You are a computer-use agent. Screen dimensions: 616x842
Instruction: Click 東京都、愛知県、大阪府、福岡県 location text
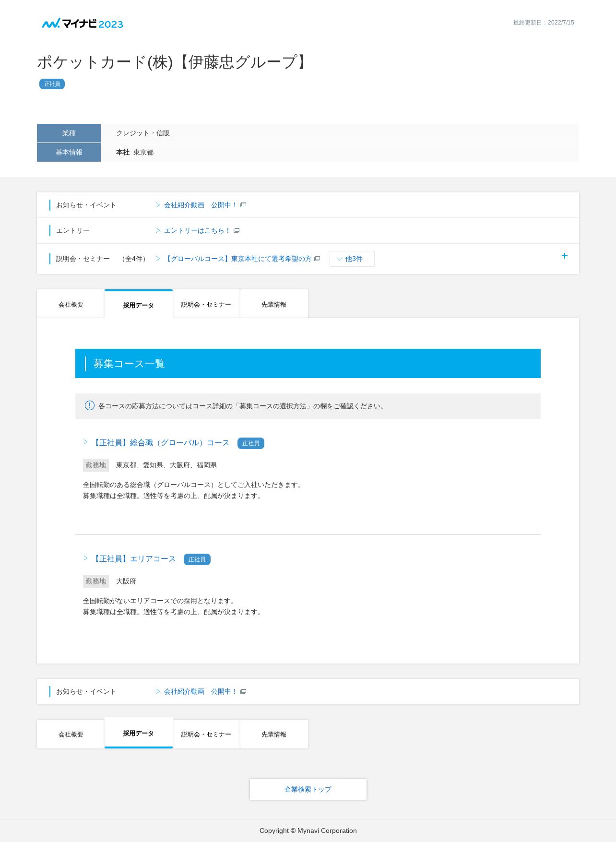[x=166, y=465]
